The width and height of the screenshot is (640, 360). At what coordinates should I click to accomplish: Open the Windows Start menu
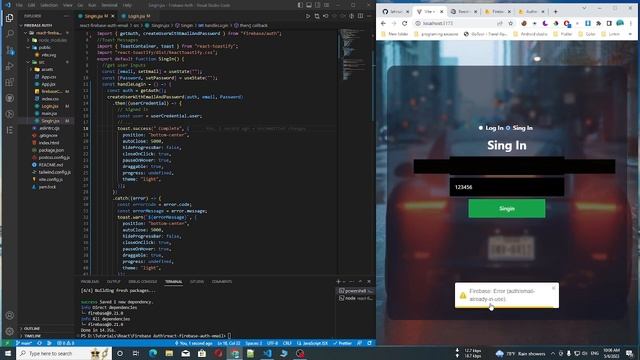pos(8,353)
